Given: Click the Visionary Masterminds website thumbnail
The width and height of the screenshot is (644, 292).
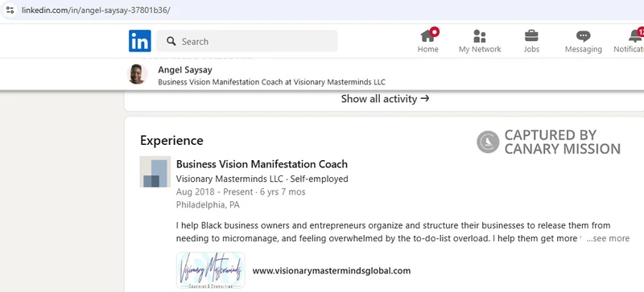Looking at the screenshot, I should [x=211, y=270].
